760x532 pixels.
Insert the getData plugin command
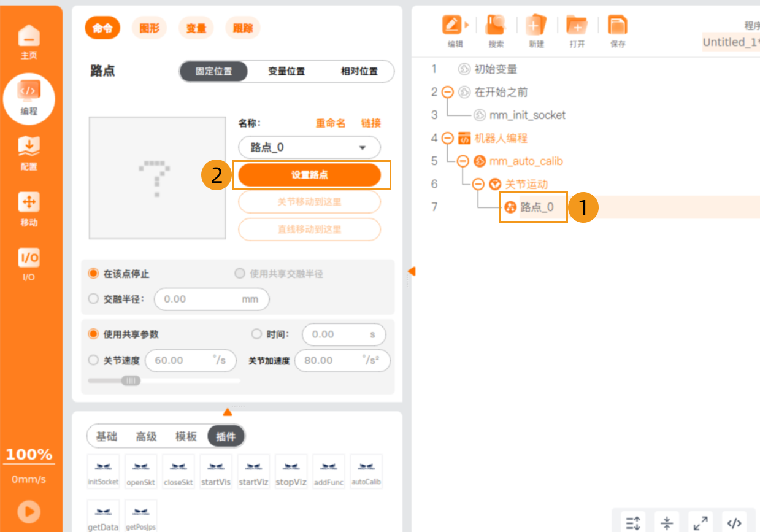click(103, 516)
